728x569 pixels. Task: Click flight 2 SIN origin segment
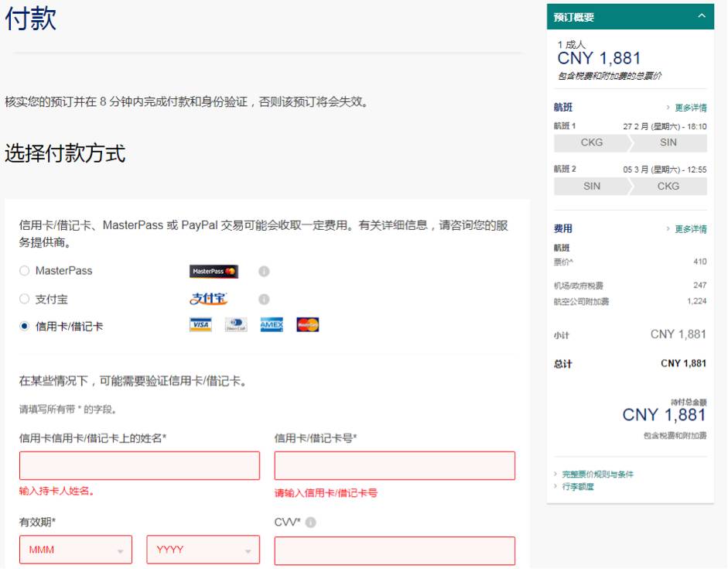click(592, 187)
